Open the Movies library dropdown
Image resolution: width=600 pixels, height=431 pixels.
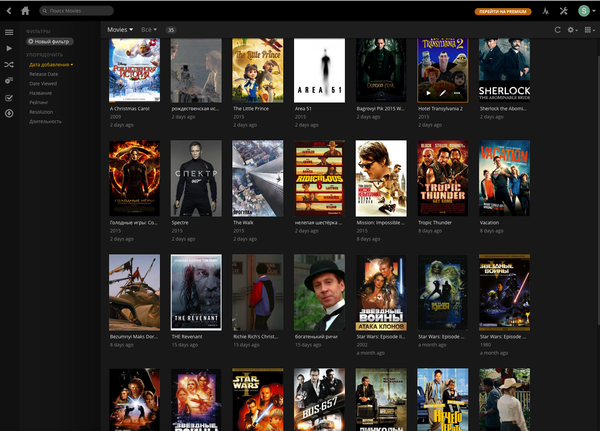pyautogui.click(x=120, y=30)
